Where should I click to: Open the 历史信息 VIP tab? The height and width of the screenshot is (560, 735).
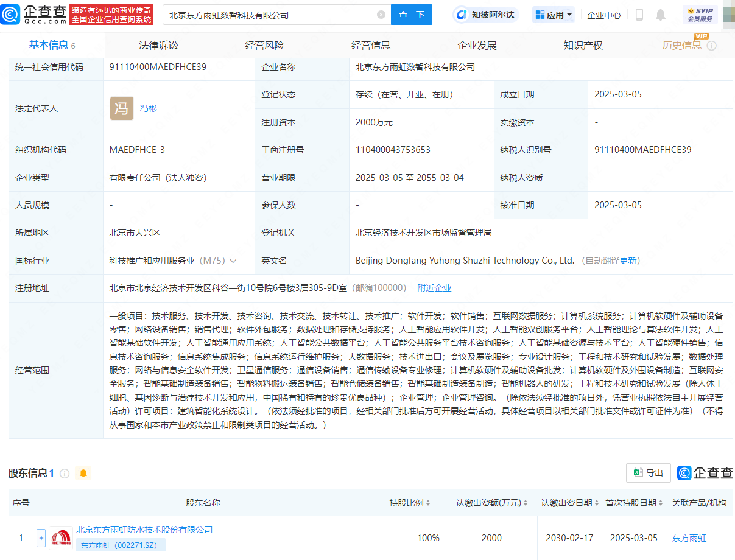point(682,45)
